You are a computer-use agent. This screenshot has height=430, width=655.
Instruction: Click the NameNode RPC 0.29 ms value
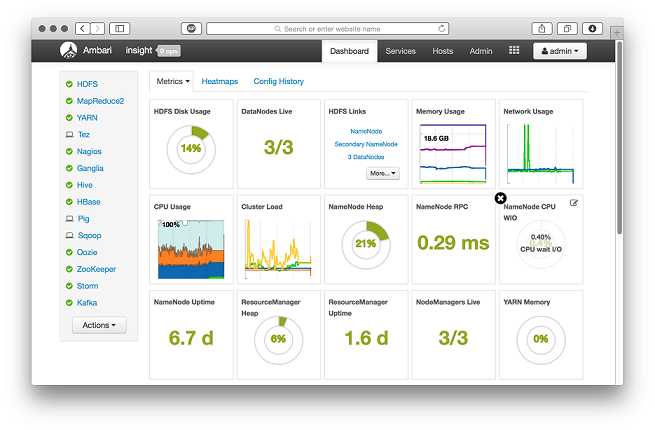(x=453, y=243)
